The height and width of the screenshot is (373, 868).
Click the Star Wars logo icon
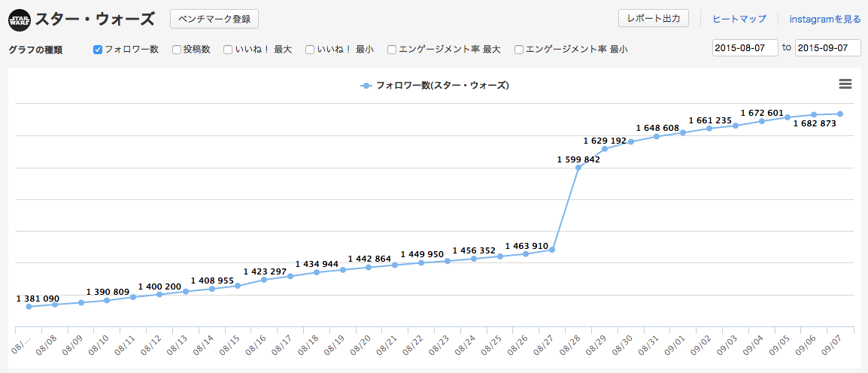[x=20, y=19]
